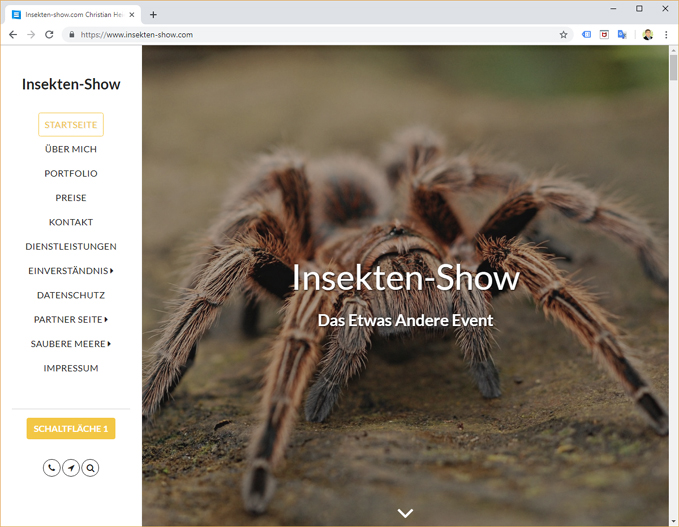Open the Datenschutz page
This screenshot has width=679, height=527.
(x=71, y=295)
